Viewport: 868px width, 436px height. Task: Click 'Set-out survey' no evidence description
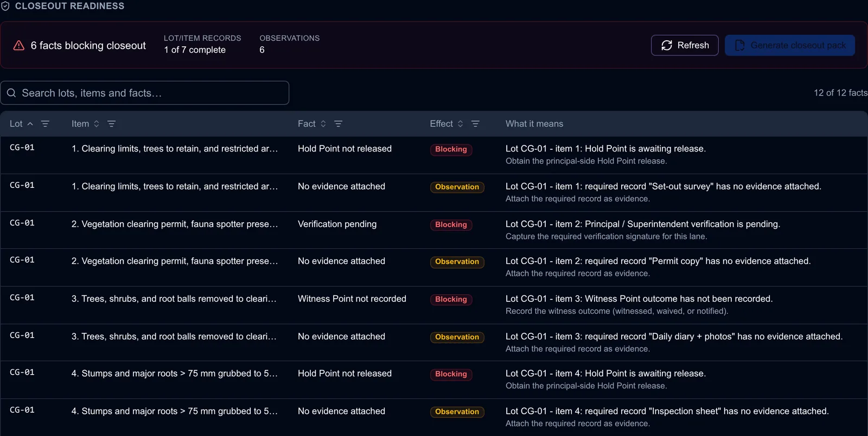coord(663,186)
